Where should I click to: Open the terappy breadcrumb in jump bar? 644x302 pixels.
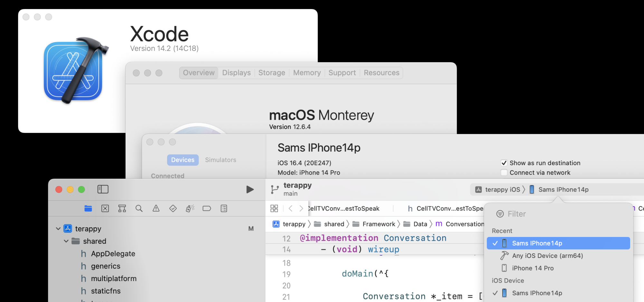click(x=289, y=224)
